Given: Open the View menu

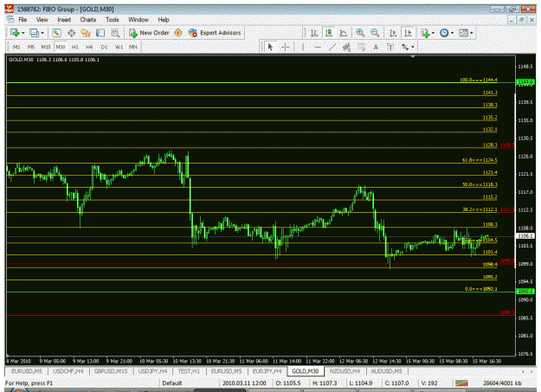Looking at the screenshot, I should [x=42, y=20].
